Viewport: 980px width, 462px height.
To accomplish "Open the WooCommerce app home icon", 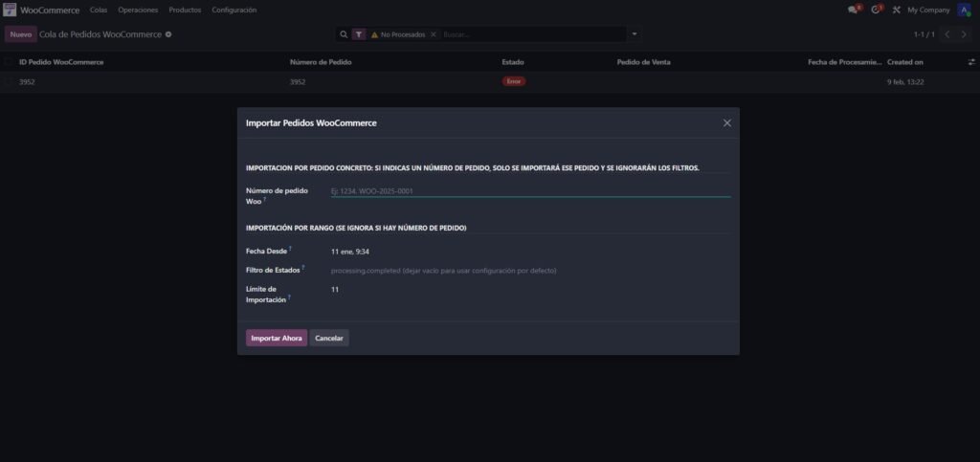I will click(10, 10).
